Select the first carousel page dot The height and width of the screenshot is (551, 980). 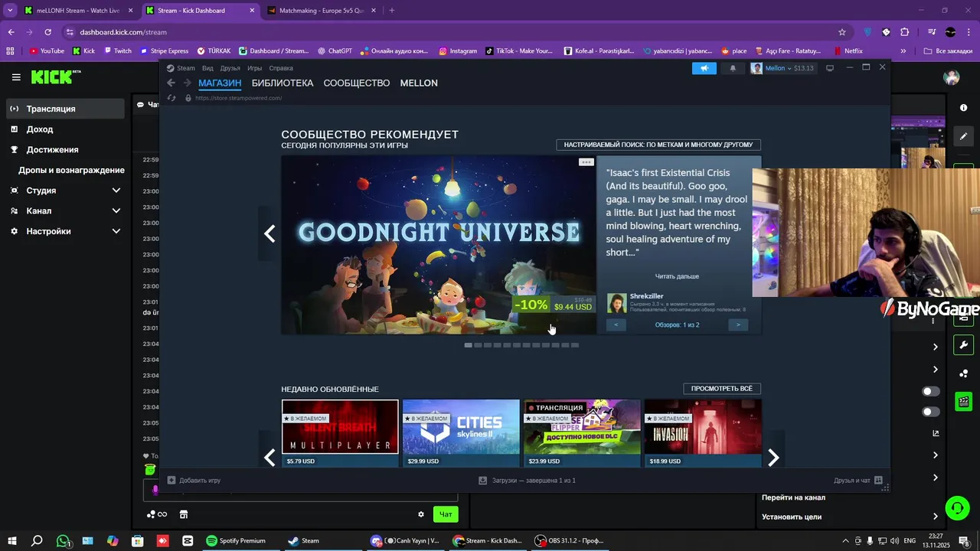click(x=469, y=345)
